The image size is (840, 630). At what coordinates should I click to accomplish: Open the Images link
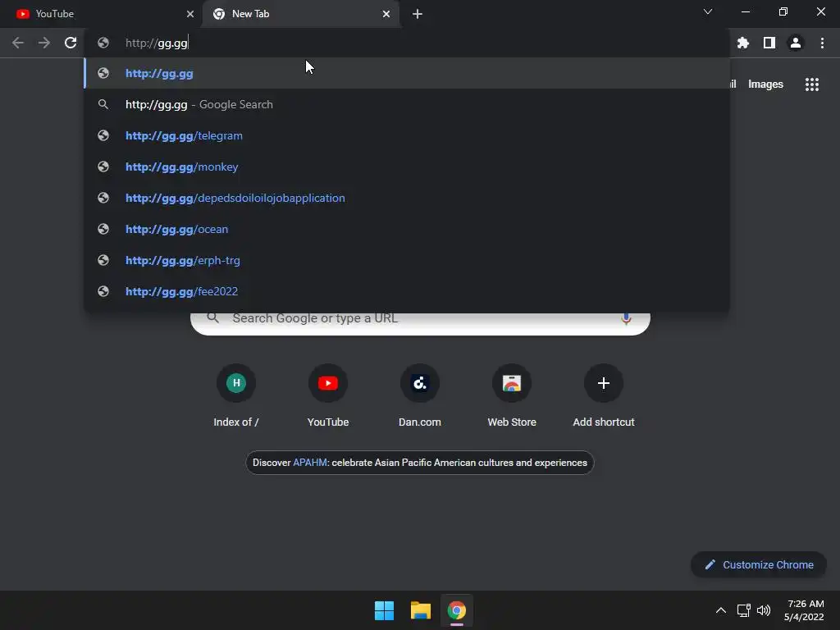pyautogui.click(x=765, y=84)
